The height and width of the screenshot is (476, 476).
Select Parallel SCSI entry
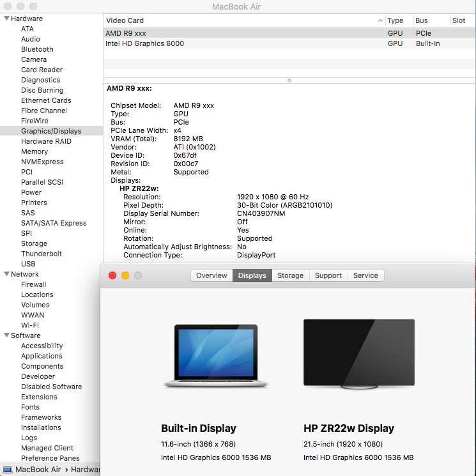(x=42, y=182)
